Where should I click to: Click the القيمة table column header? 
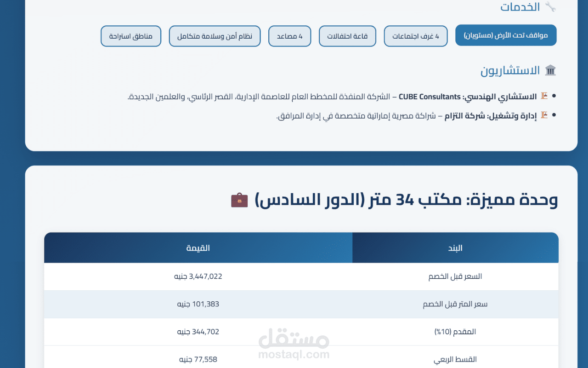198,248
